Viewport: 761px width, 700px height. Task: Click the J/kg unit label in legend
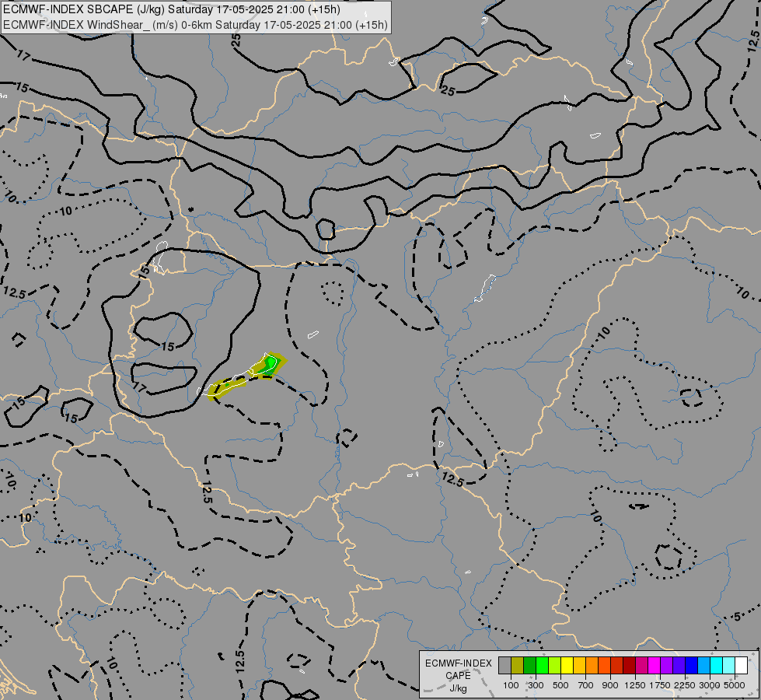pyautogui.click(x=458, y=688)
